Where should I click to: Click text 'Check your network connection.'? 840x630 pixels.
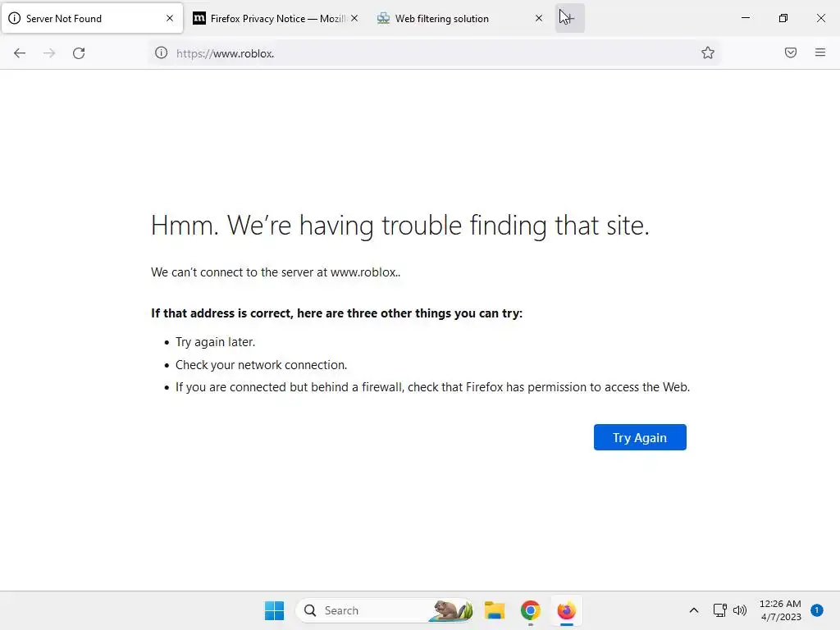point(262,365)
